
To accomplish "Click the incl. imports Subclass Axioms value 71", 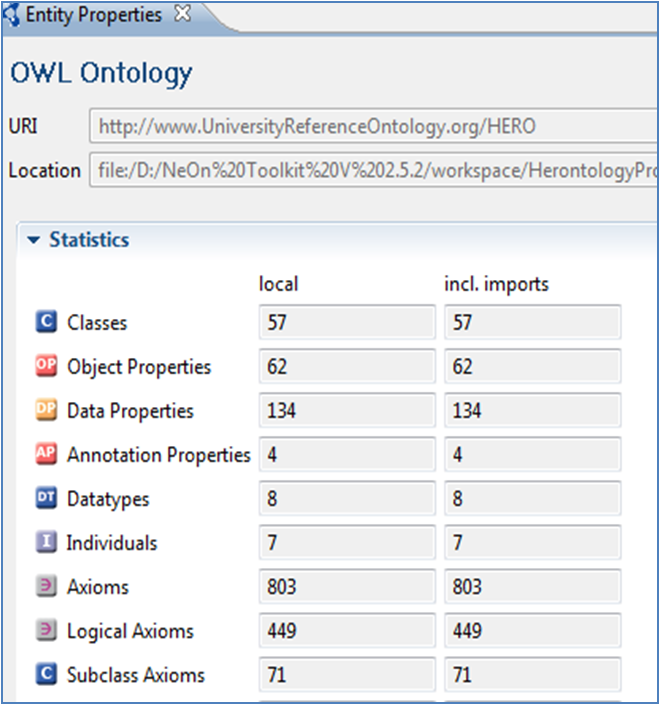I will coord(533,674).
